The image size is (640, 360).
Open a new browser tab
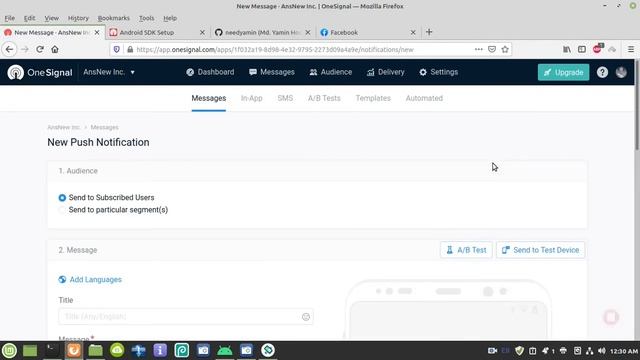[429, 32]
